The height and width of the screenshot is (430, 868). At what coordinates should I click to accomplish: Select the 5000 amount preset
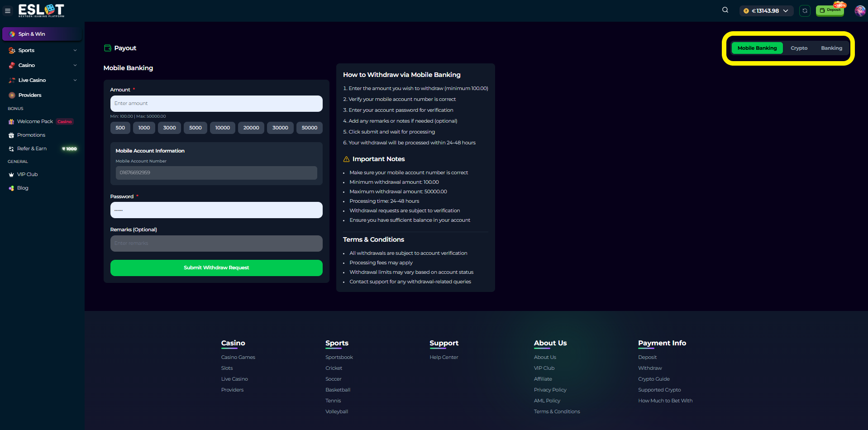tap(196, 128)
